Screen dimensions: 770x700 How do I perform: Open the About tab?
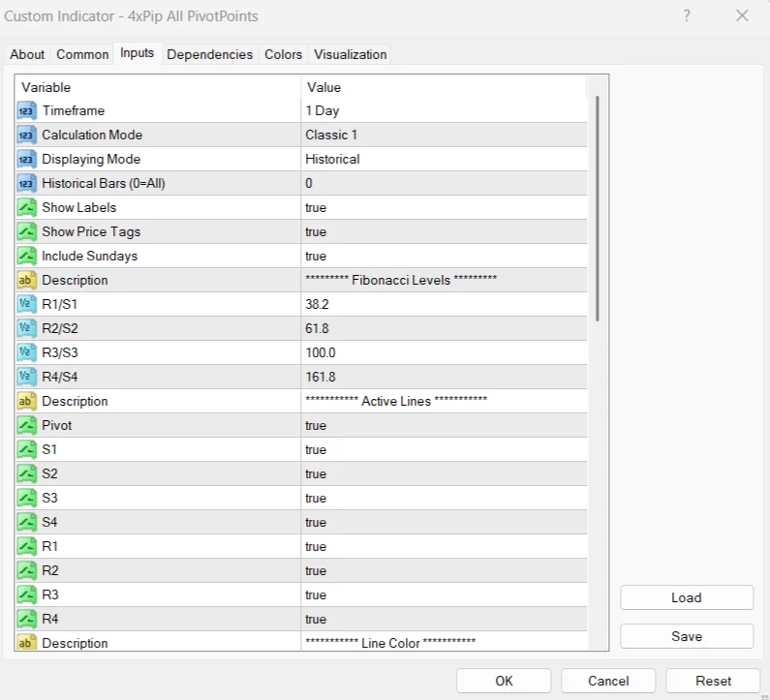click(27, 54)
